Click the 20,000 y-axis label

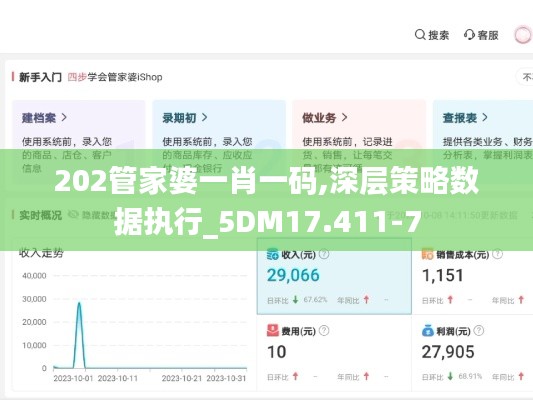point(34,322)
